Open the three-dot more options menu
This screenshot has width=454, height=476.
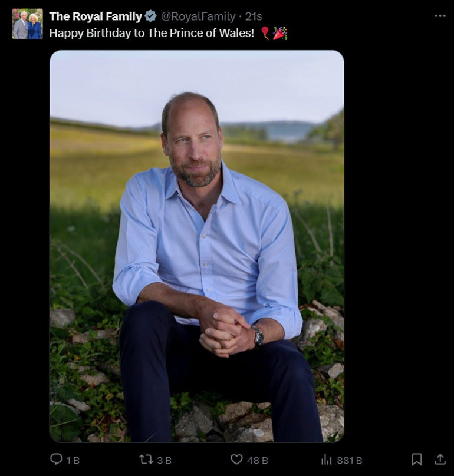[440, 16]
